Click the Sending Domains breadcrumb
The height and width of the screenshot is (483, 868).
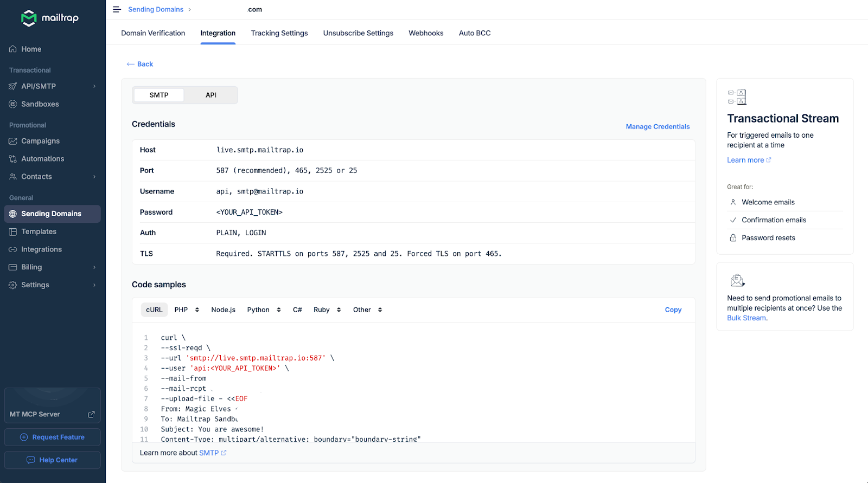pyautogui.click(x=156, y=9)
